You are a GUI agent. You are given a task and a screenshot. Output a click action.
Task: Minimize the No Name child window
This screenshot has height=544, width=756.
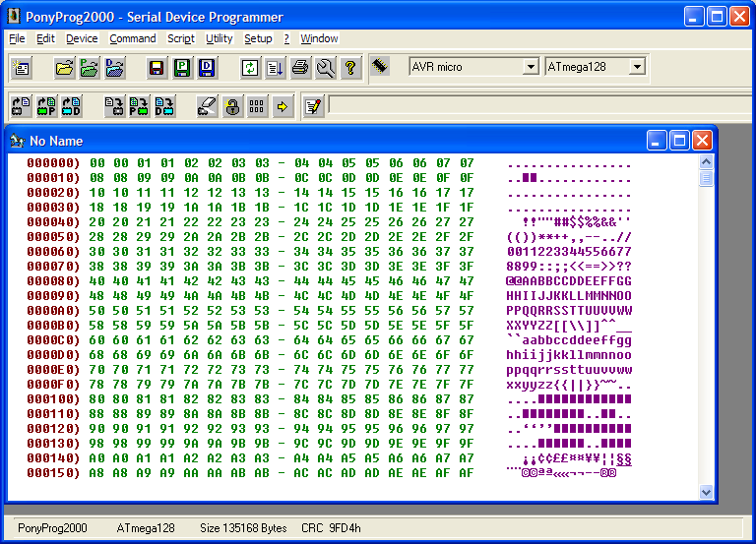click(657, 141)
